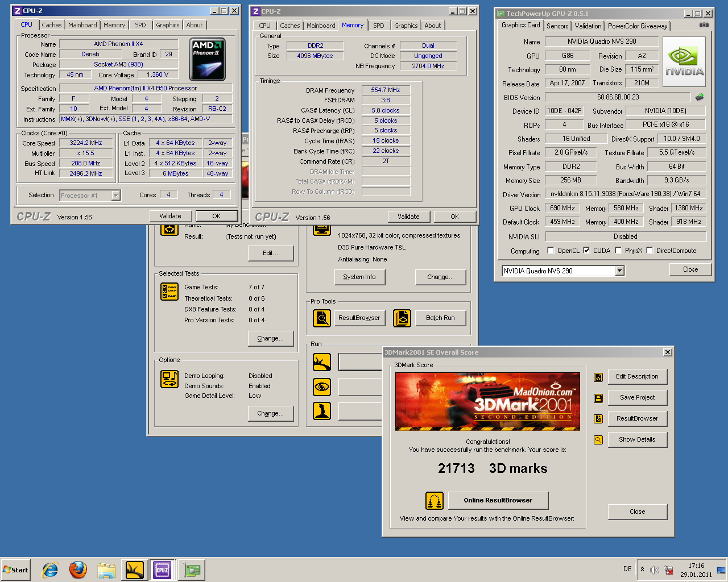Click the Edit Description icon in score dialog
728x582 pixels.
coord(598,377)
